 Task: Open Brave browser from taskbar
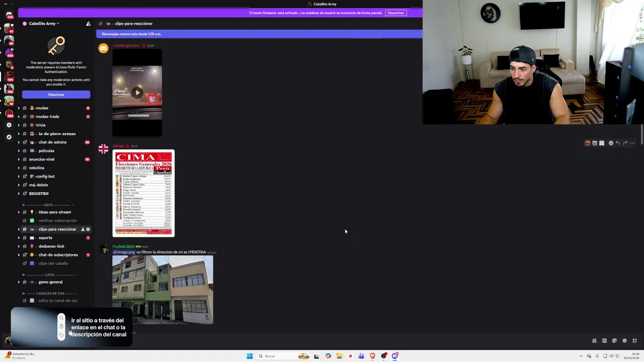pos(373,356)
